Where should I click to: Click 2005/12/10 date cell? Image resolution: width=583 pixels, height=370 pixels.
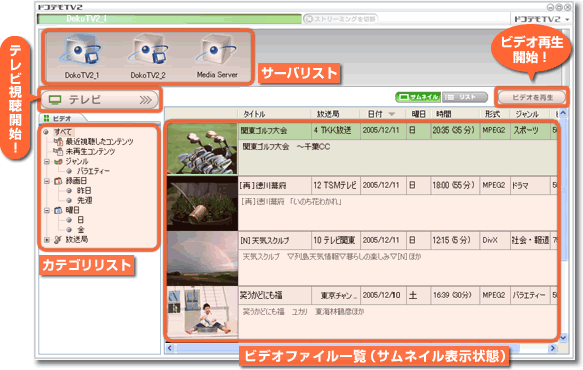click(383, 295)
